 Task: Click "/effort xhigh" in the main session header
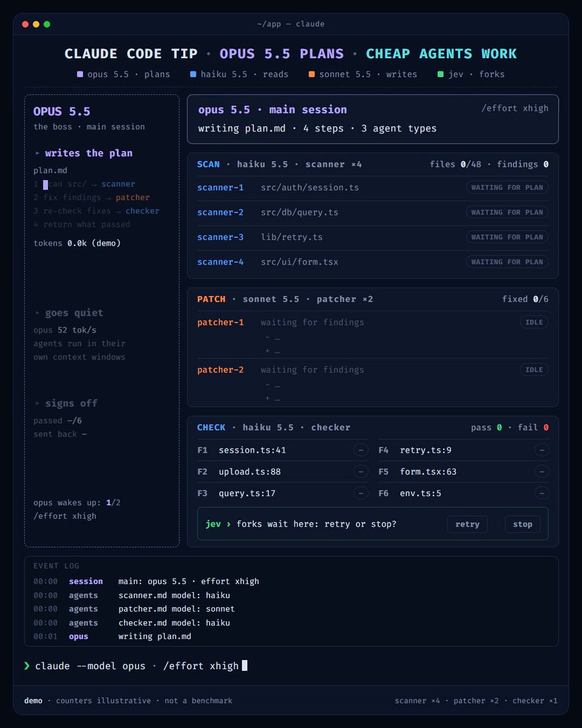[x=515, y=108]
